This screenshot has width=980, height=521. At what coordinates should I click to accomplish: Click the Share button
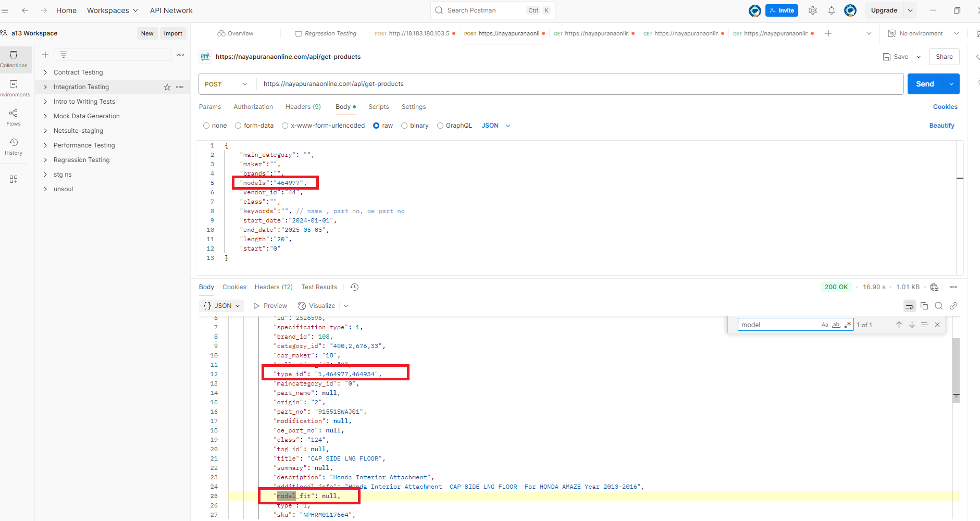point(944,57)
